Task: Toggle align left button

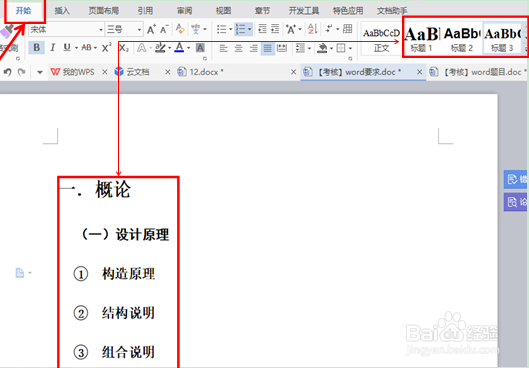Action: 223,48
